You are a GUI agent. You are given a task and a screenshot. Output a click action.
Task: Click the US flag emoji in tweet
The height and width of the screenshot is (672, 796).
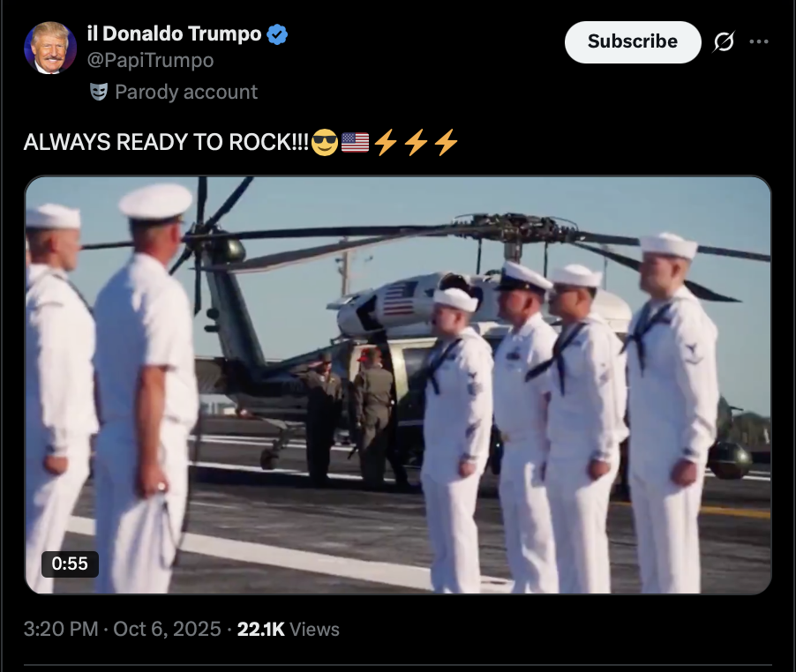click(355, 142)
